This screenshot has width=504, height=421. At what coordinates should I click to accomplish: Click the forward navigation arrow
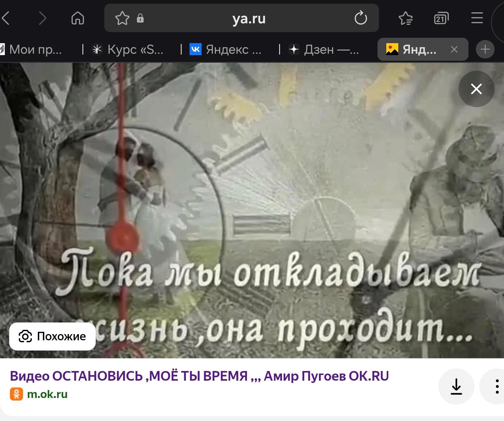click(42, 18)
